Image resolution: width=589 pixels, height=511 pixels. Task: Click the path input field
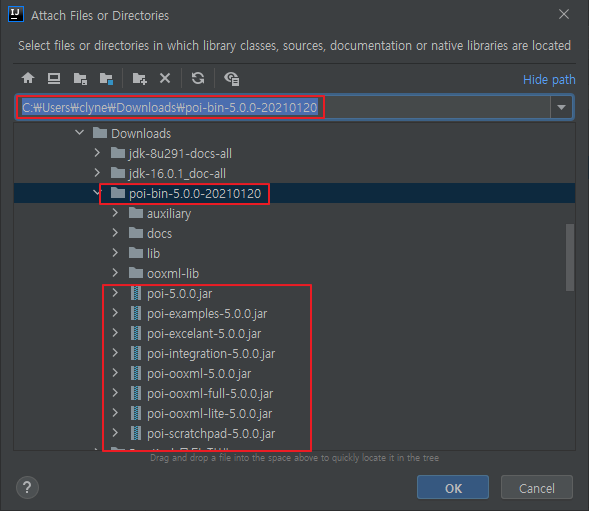coord(283,107)
